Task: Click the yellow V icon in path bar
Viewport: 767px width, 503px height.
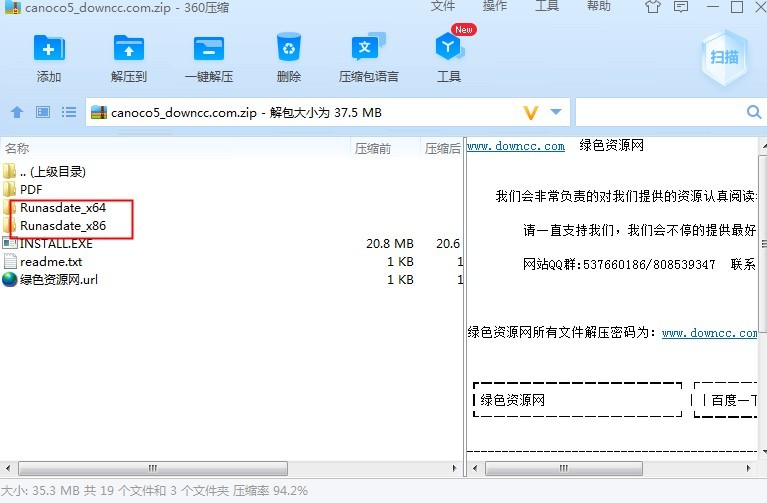Action: click(531, 113)
